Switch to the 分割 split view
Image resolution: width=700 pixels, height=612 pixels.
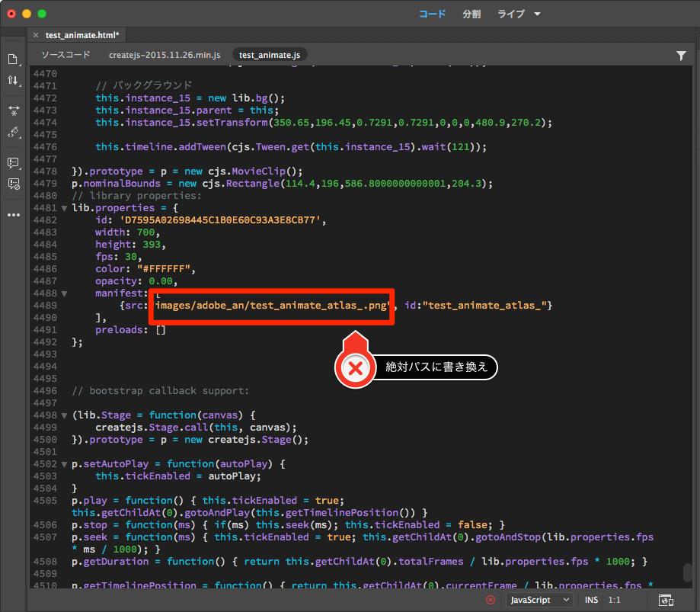pyautogui.click(x=471, y=14)
